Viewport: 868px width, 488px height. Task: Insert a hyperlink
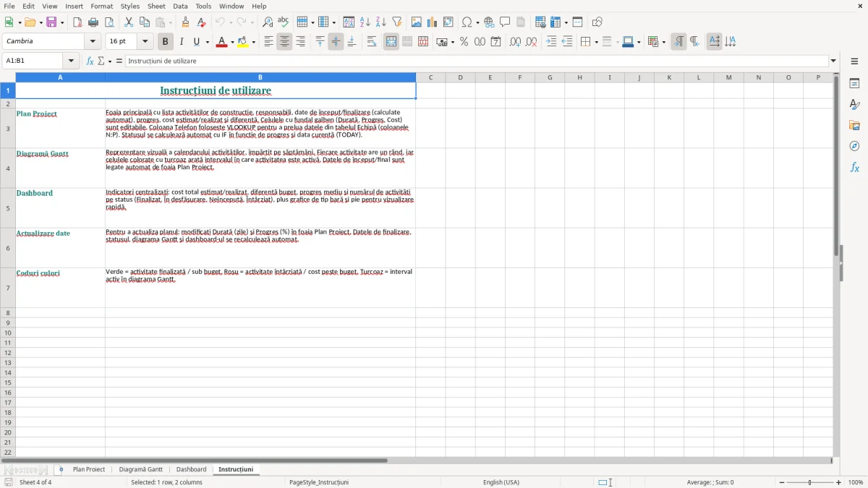coord(489,22)
